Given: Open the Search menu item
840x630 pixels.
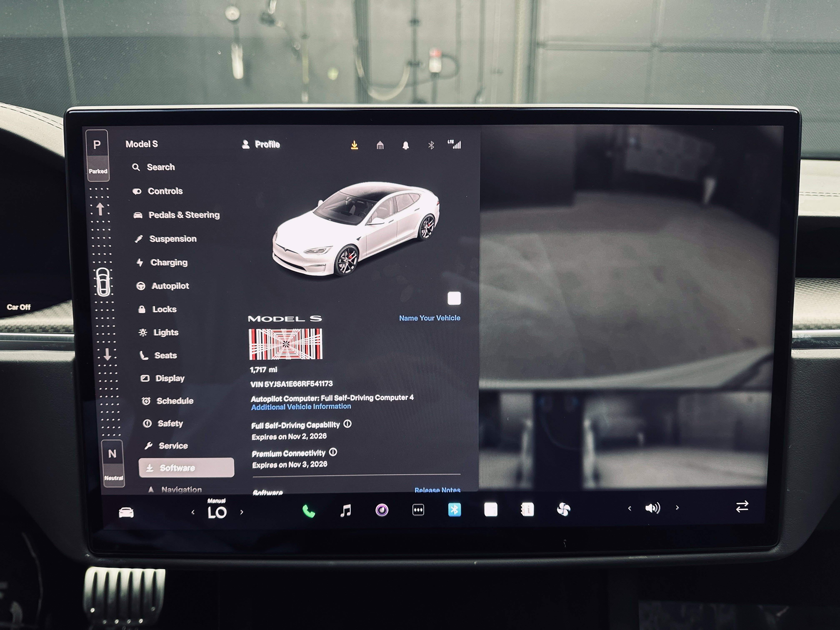Looking at the screenshot, I should 153,167.
